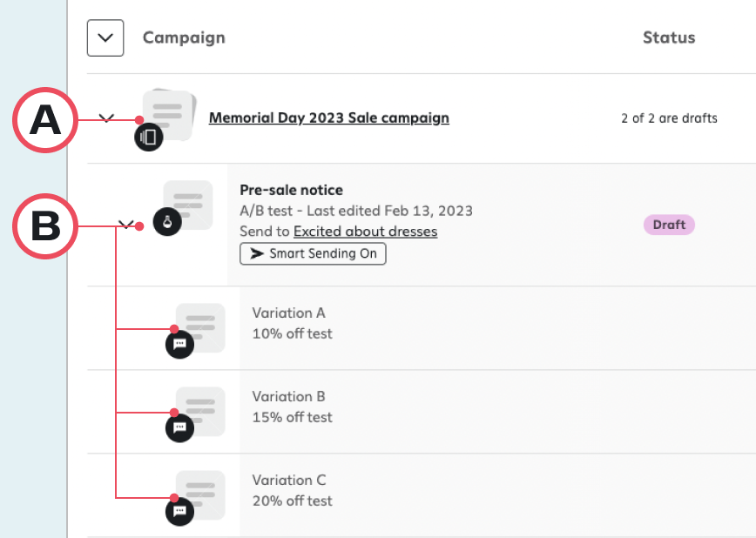This screenshot has height=538, width=756.
Task: Click the Smart Sending On button
Action: pyautogui.click(x=313, y=254)
